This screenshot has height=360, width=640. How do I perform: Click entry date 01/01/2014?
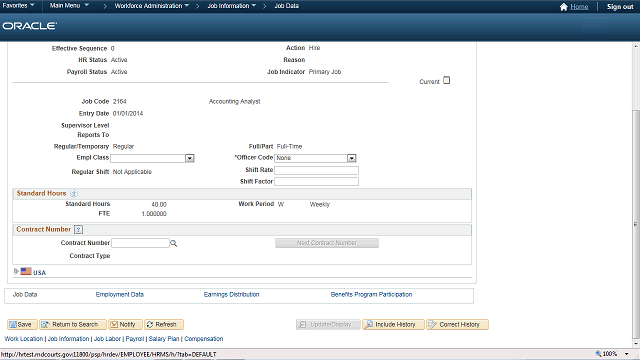pos(128,113)
